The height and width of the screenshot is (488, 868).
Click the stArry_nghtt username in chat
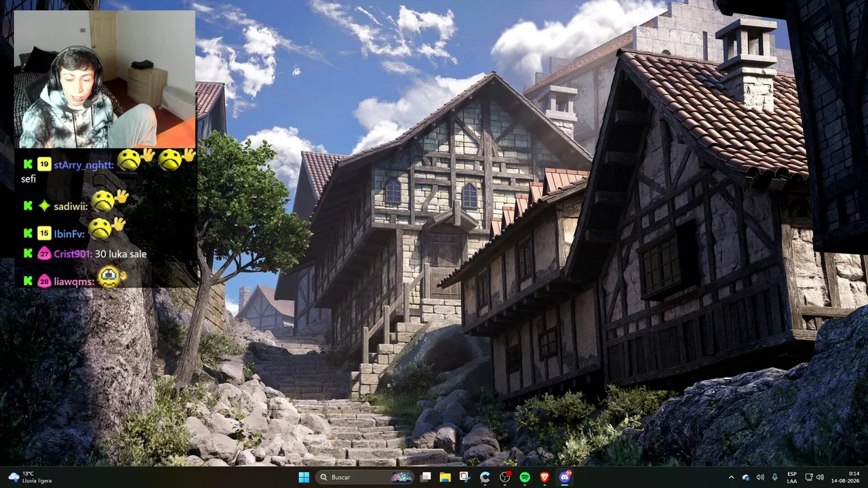click(x=83, y=165)
